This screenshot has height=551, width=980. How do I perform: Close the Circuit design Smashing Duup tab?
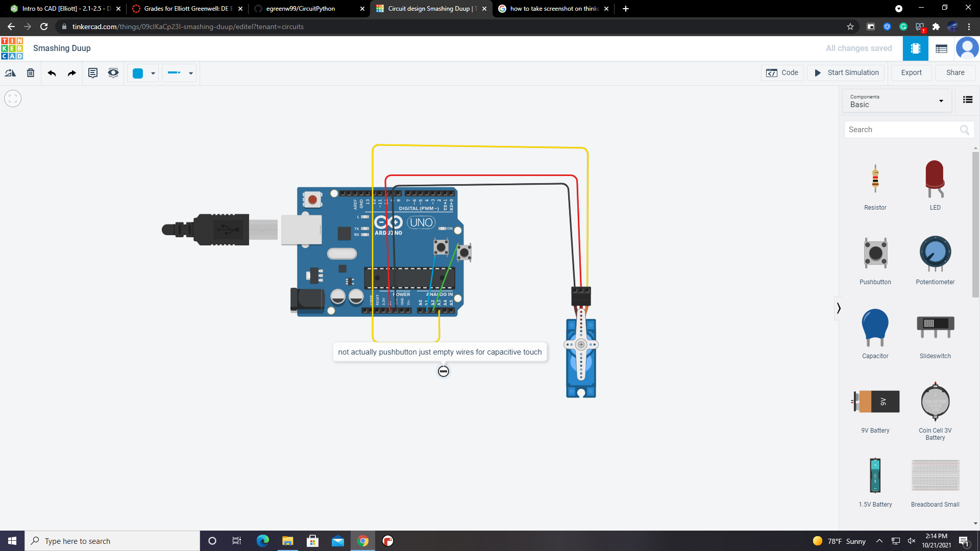click(x=484, y=9)
